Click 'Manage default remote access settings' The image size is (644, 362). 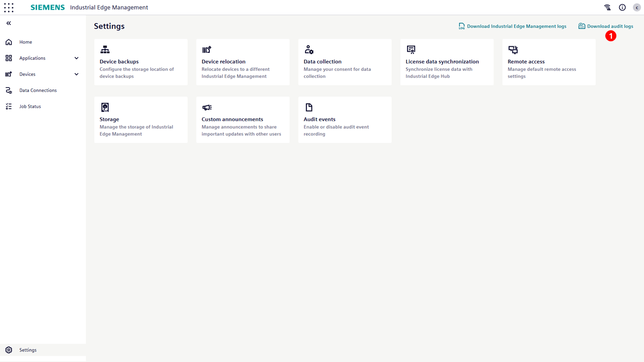(542, 73)
